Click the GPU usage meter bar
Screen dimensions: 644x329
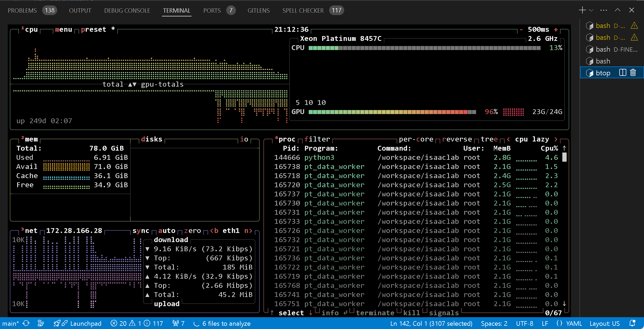[x=392, y=112]
